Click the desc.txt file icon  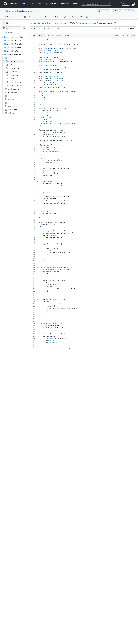(x=6, y=99)
